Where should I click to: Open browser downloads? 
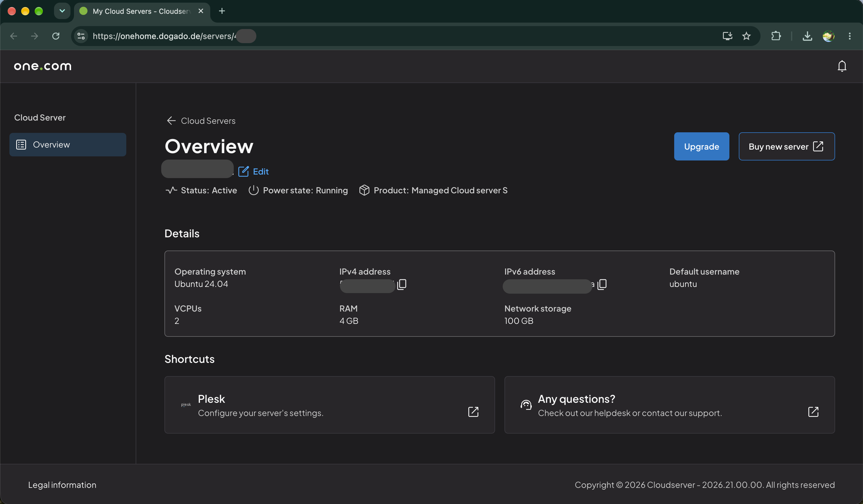[x=807, y=36]
